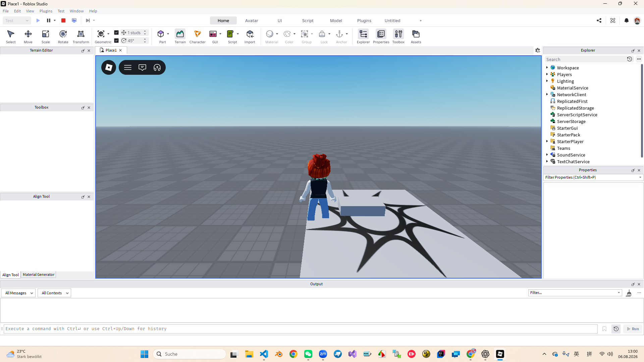Expand the Lighting node
The width and height of the screenshot is (644, 362).
pos(547,81)
